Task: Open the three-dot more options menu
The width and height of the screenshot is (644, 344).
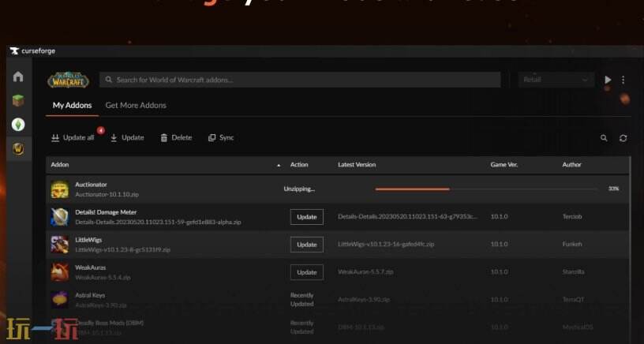Action: (x=623, y=80)
